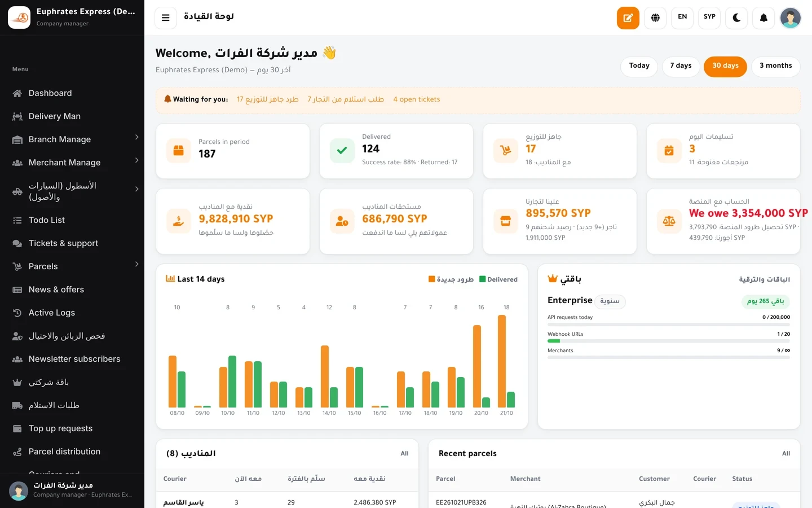812x508 pixels.
Task: Select the 7 days period filter
Action: tap(681, 67)
